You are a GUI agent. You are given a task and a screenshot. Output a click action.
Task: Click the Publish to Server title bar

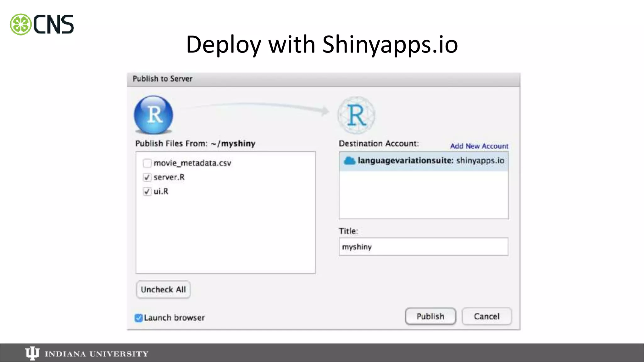[324, 79]
